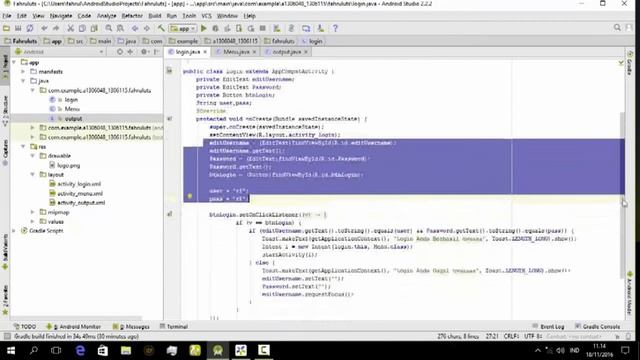The image size is (640, 360).
Task: Close the login.java tab
Action: [205, 52]
